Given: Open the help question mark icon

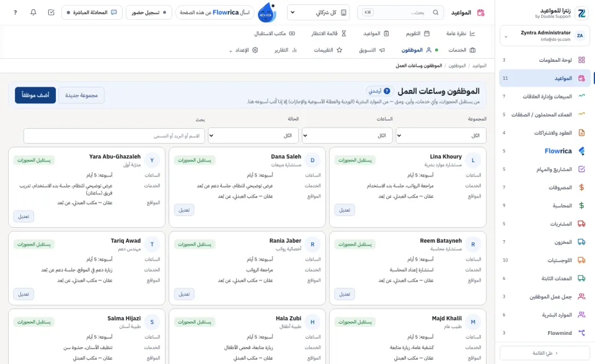Looking at the screenshot, I should (x=15, y=12).
